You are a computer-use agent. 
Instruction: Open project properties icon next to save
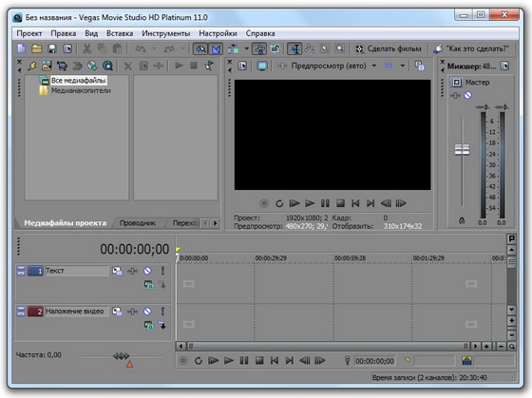point(67,48)
